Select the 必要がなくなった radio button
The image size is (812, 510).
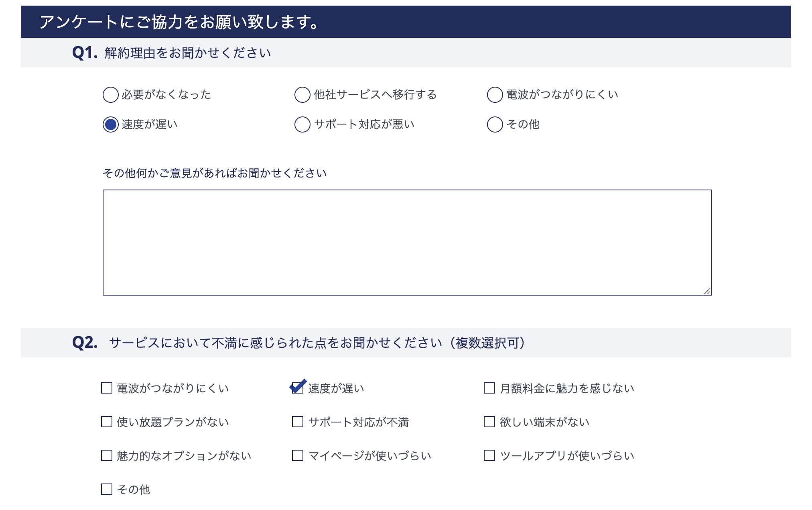pos(110,95)
